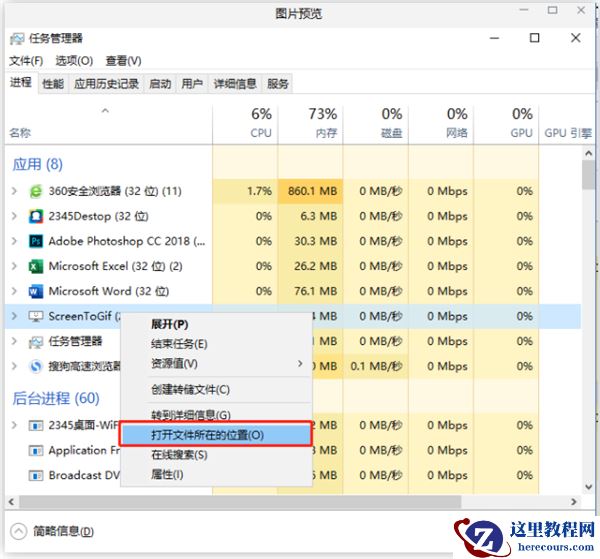Click the 360安全浏览器 app icon

36,191
